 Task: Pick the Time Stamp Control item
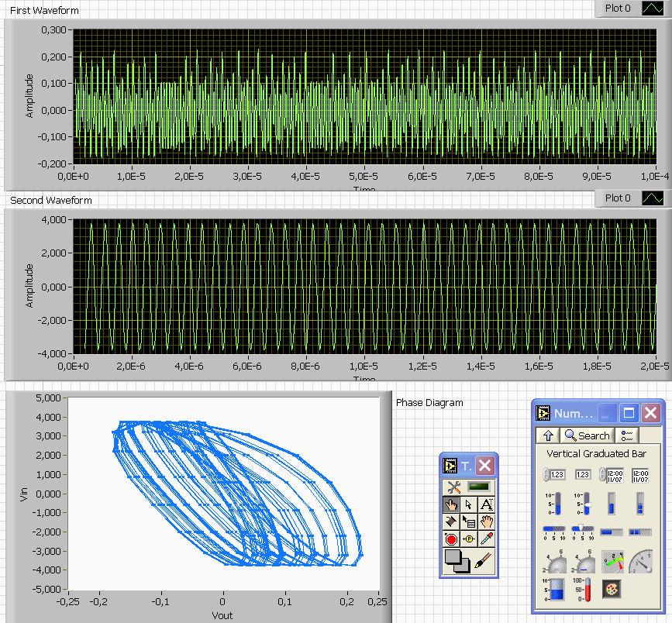tap(612, 475)
